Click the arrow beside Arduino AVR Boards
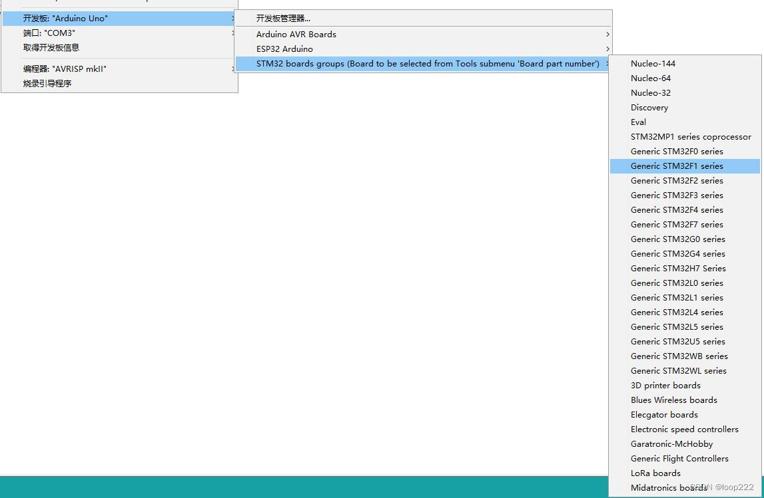 tap(607, 35)
